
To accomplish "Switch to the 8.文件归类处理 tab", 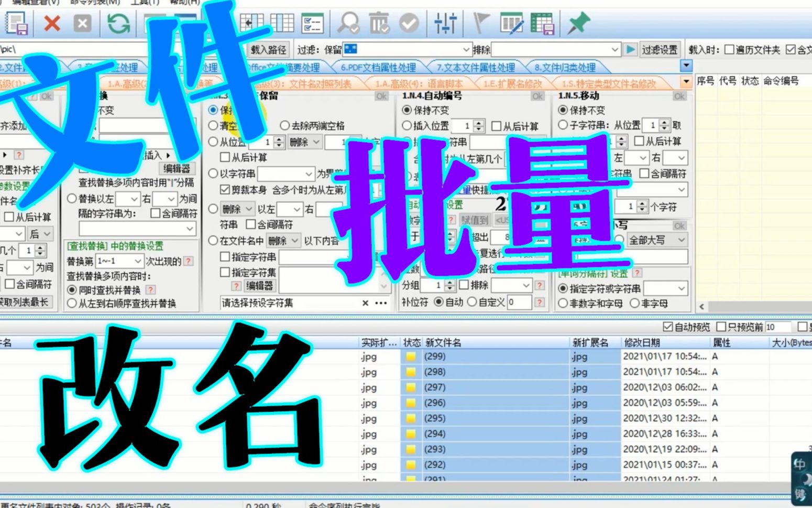I will (x=565, y=68).
